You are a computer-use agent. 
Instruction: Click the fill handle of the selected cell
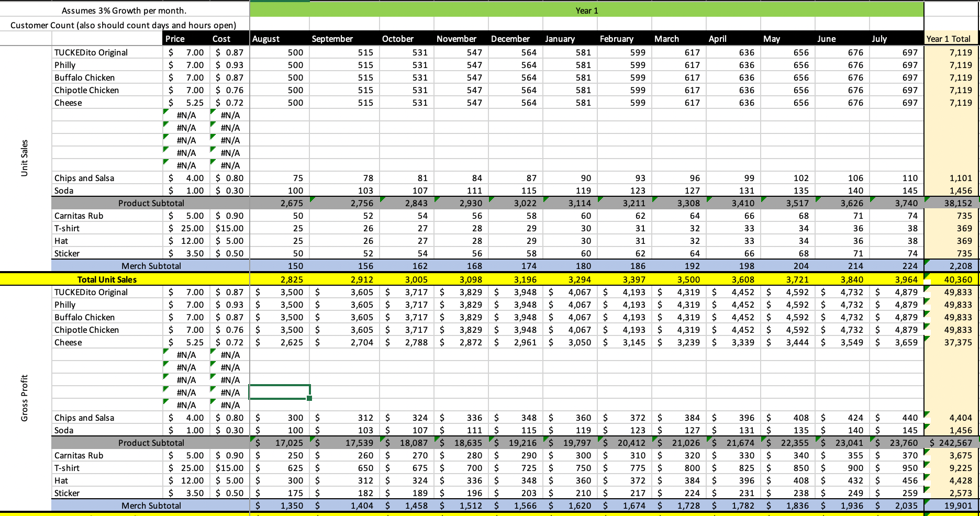[x=309, y=398]
